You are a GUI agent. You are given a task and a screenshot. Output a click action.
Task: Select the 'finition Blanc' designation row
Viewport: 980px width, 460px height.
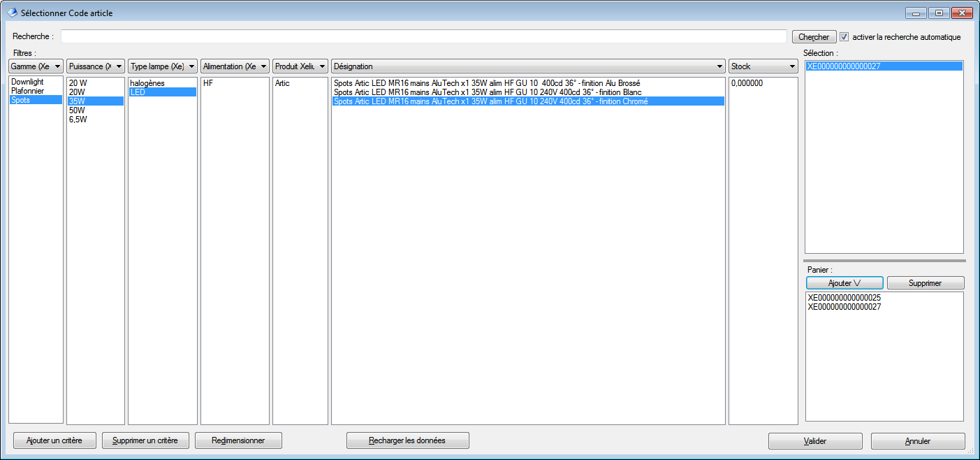pos(528,92)
